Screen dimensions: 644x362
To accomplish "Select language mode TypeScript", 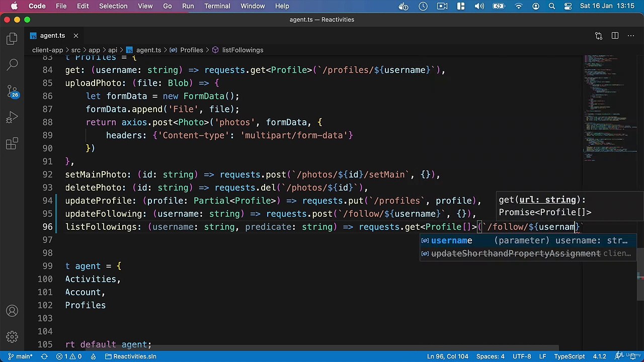I will [570, 356].
